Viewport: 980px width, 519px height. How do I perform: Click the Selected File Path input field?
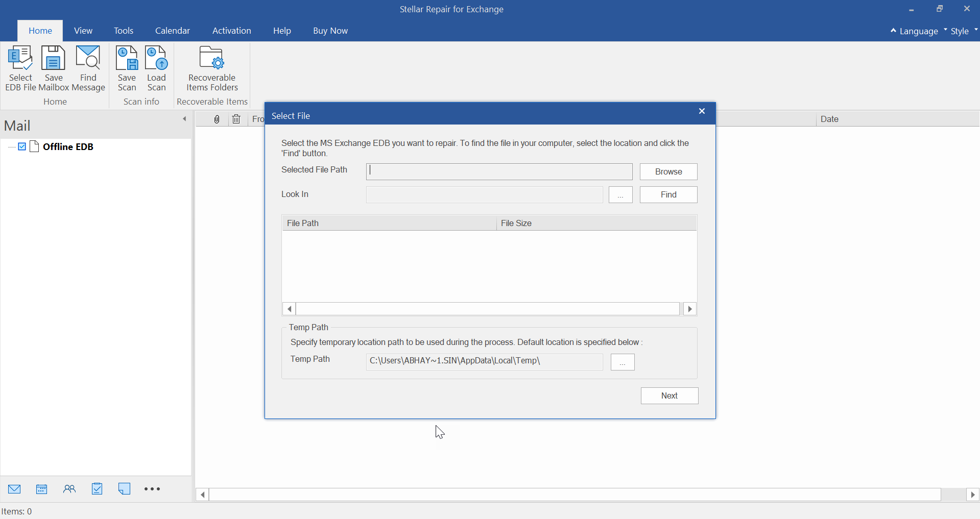(499, 171)
